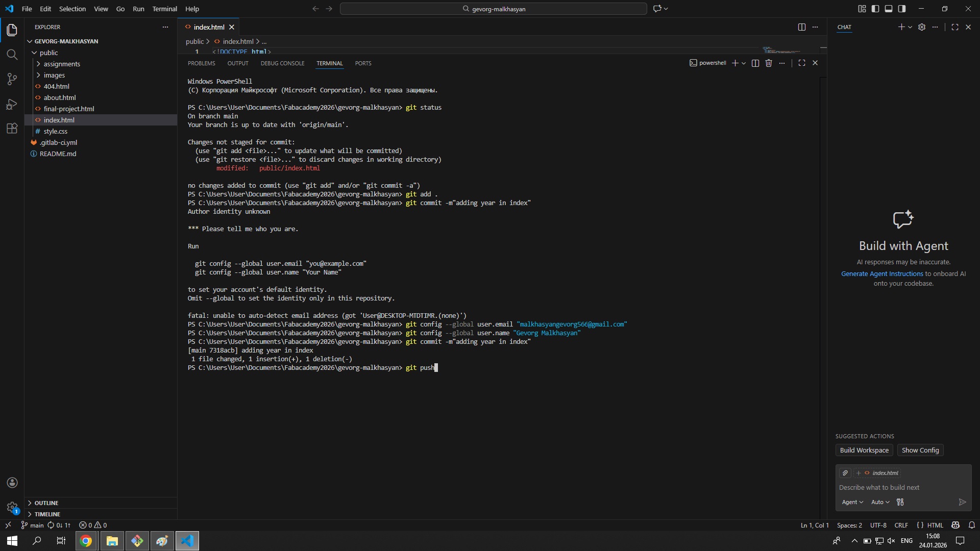Open the Source Control view
Image resolution: width=980 pixels, height=551 pixels.
click(12, 79)
